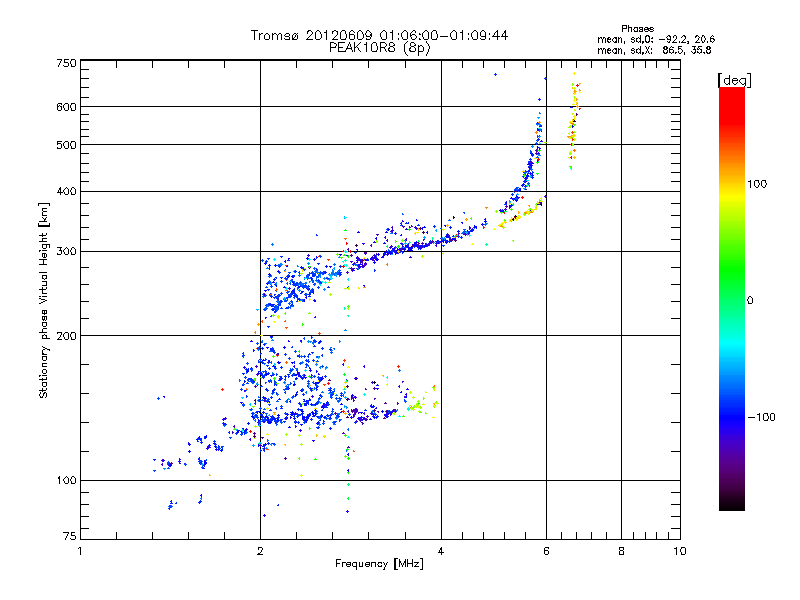800x600 pixels.
Task: Click the '-100' colorbar tick label
Action: pos(761,417)
